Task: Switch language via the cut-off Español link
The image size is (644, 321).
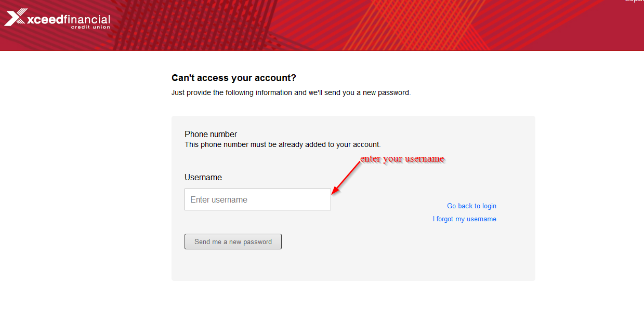Action: (x=634, y=1)
